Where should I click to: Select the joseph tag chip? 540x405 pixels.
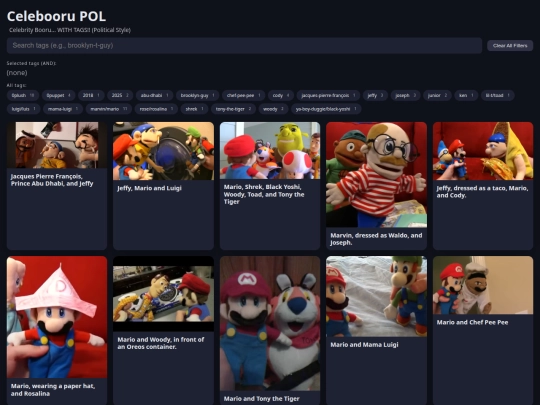(406, 95)
